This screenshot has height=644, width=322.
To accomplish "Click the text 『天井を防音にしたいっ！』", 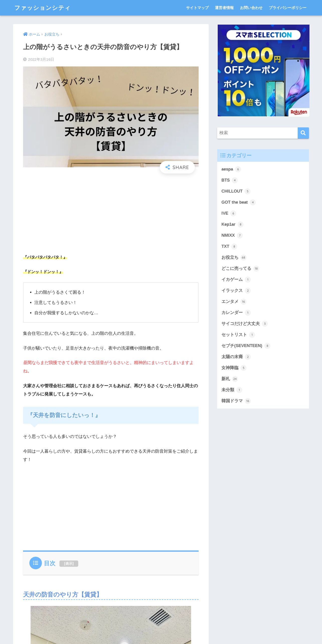I will click(64, 415).
